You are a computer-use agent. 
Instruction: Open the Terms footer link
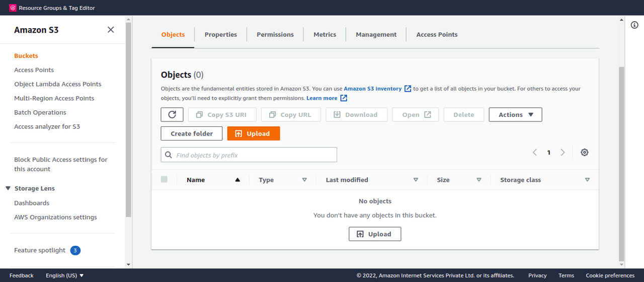click(x=567, y=275)
